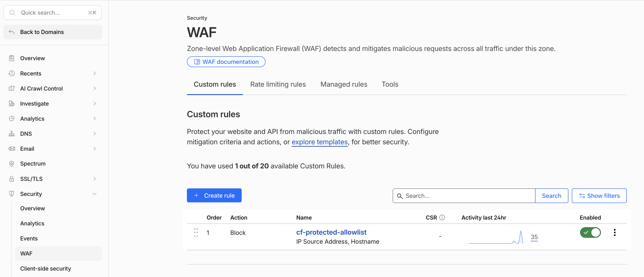
Task: Click the Create rule button
Action: 214,195
